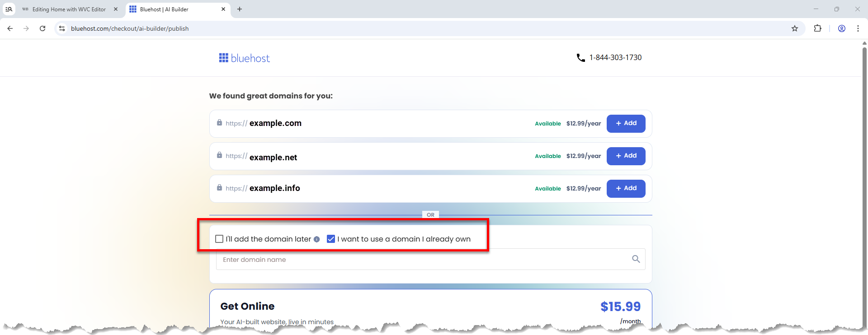Click the bluehost logo
868x335 pixels.
[x=244, y=58]
